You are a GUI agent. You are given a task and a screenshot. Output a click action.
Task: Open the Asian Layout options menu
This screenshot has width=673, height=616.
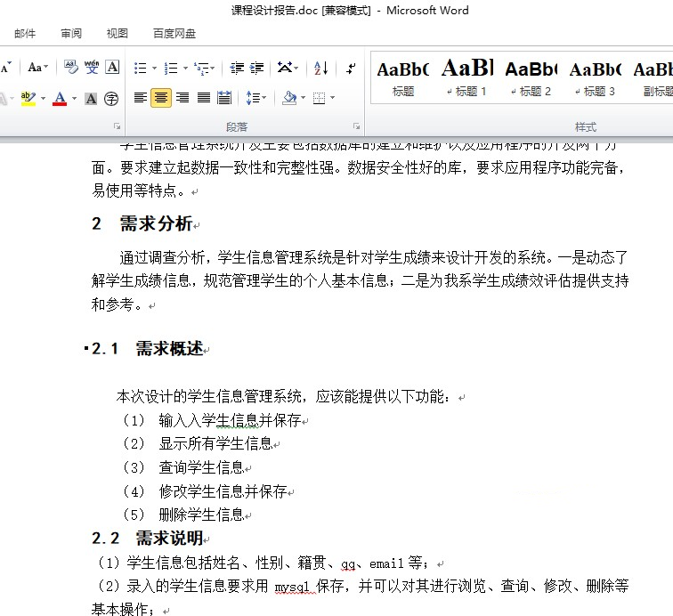coord(288,68)
